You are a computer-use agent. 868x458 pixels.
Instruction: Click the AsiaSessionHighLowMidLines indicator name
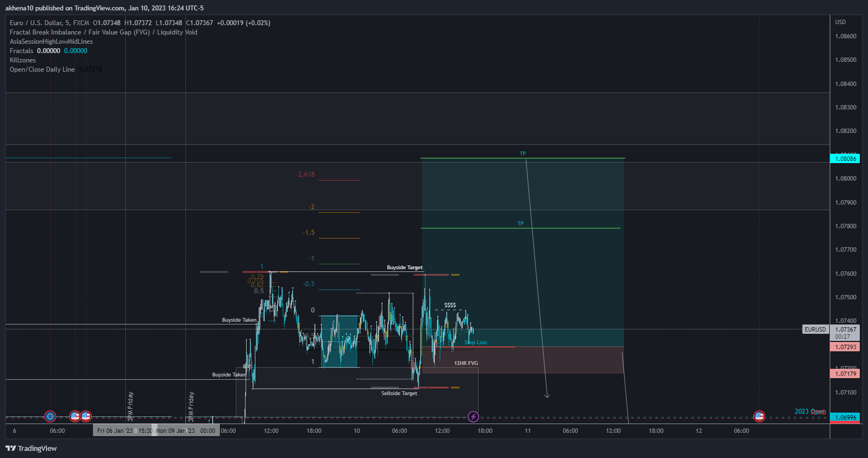point(51,42)
